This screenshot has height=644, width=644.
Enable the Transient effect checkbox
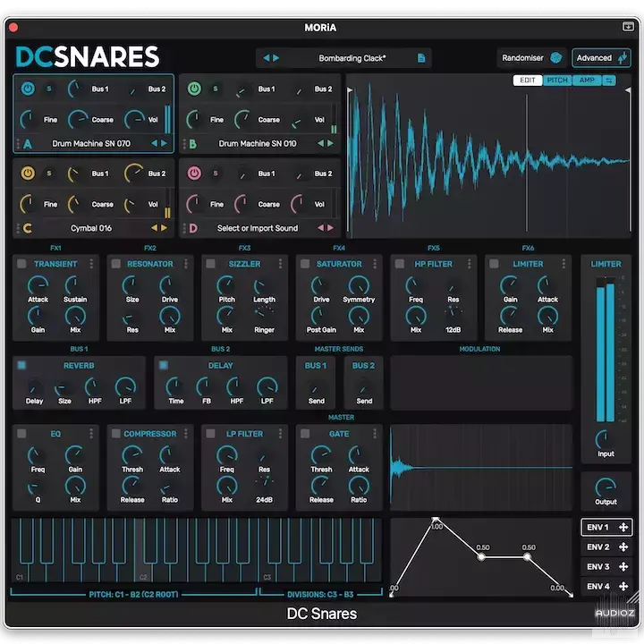[21, 264]
